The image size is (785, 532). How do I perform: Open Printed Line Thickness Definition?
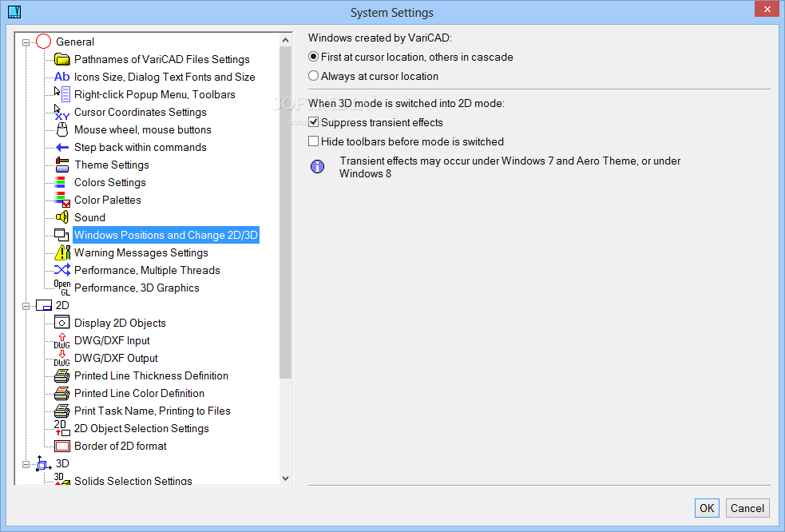click(x=151, y=375)
